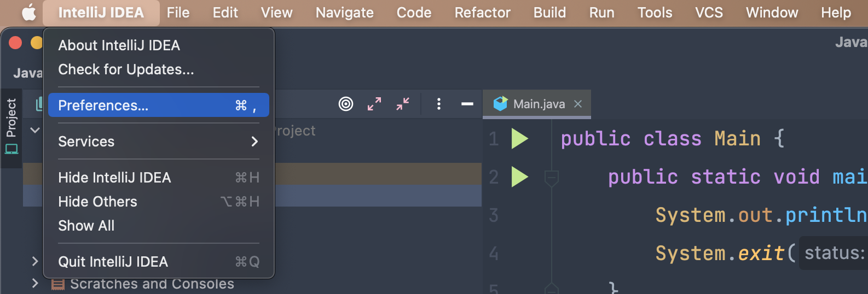Viewport: 868px width, 294px height.
Task: Run the Main class from line 1 gutter
Action: [520, 139]
